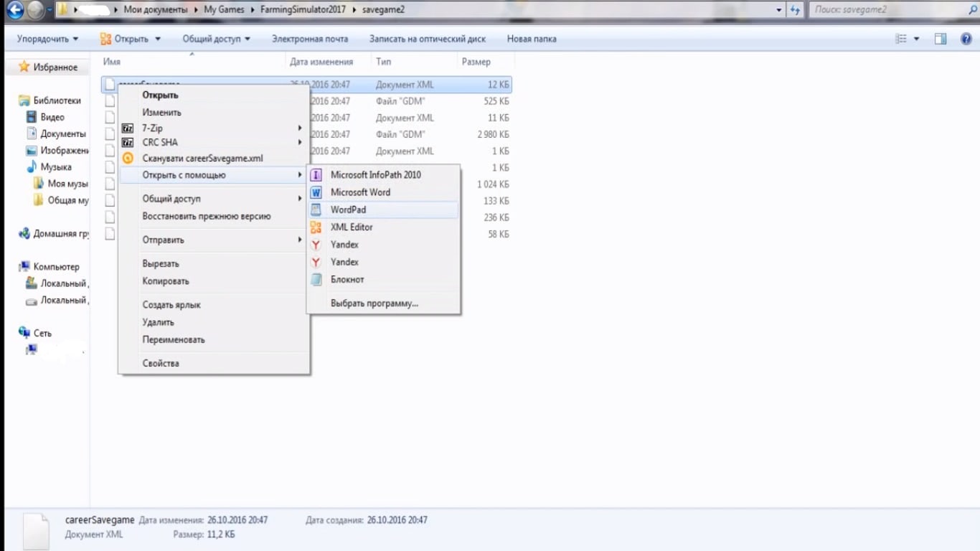Choose Переименовать from context menu
The image size is (980, 551).
[x=174, y=339]
